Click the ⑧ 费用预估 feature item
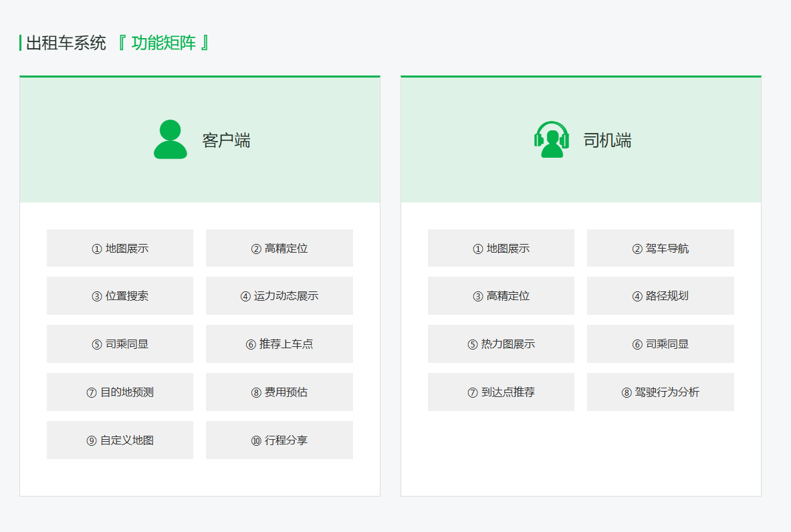 (x=279, y=392)
